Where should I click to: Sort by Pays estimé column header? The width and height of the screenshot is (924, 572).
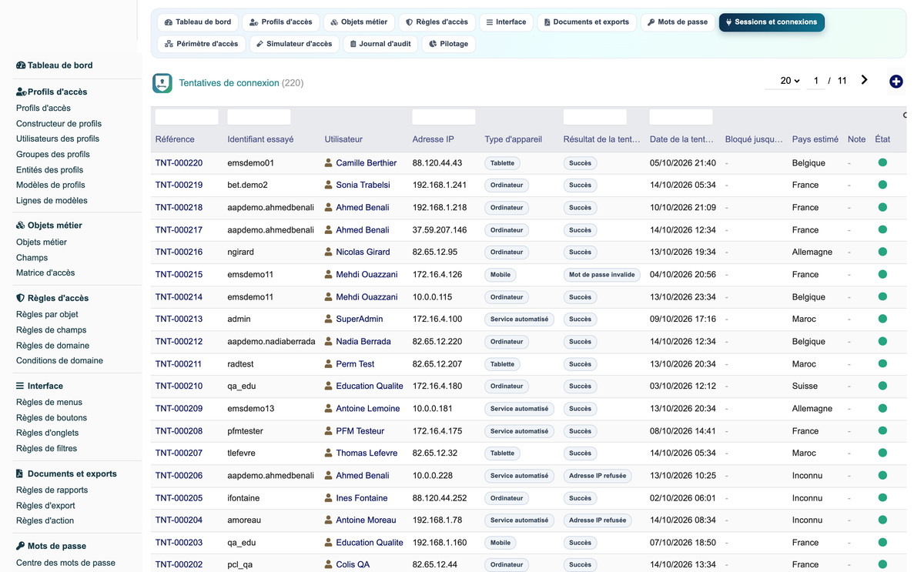point(815,140)
